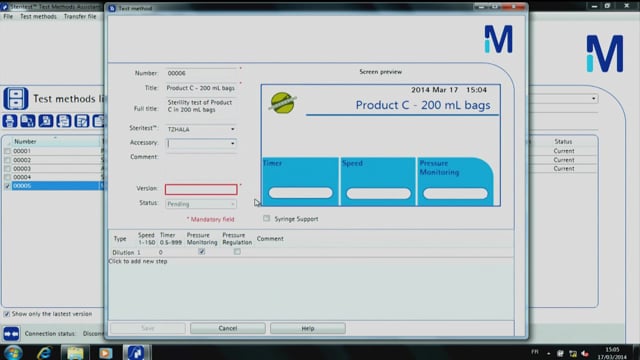The height and width of the screenshot is (360, 640).
Task: Click the Test method dialog title icon
Action: pos(112,8)
